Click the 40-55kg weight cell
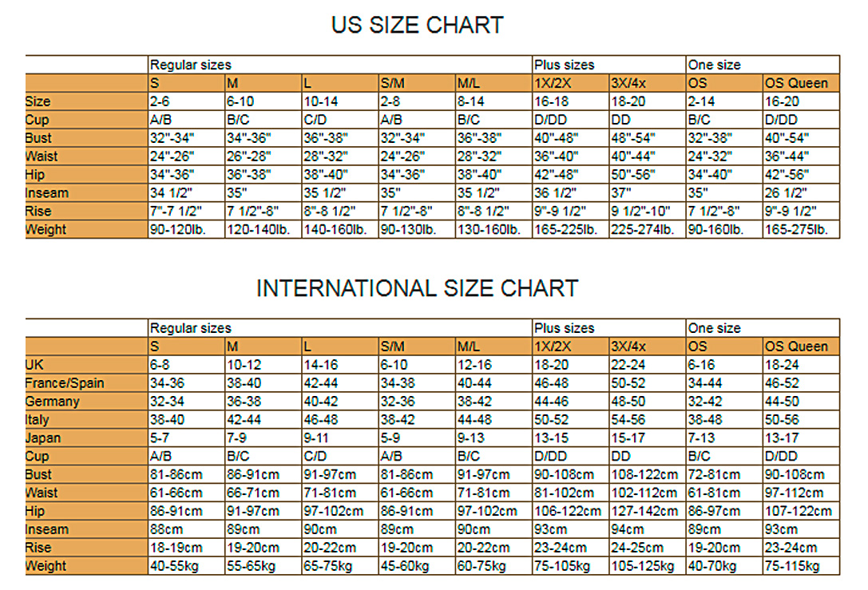Image resolution: width=868 pixels, height=590 pixels. (x=176, y=566)
